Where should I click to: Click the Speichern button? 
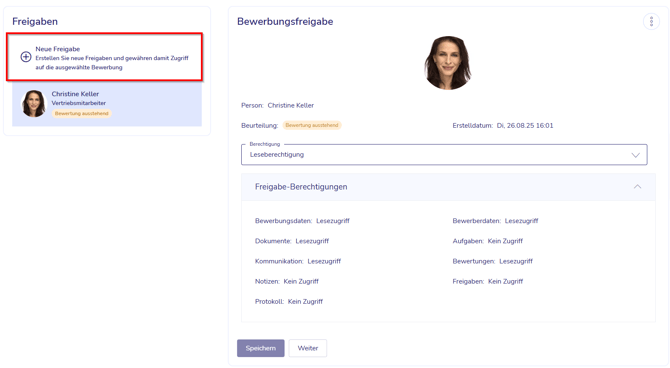[261, 348]
